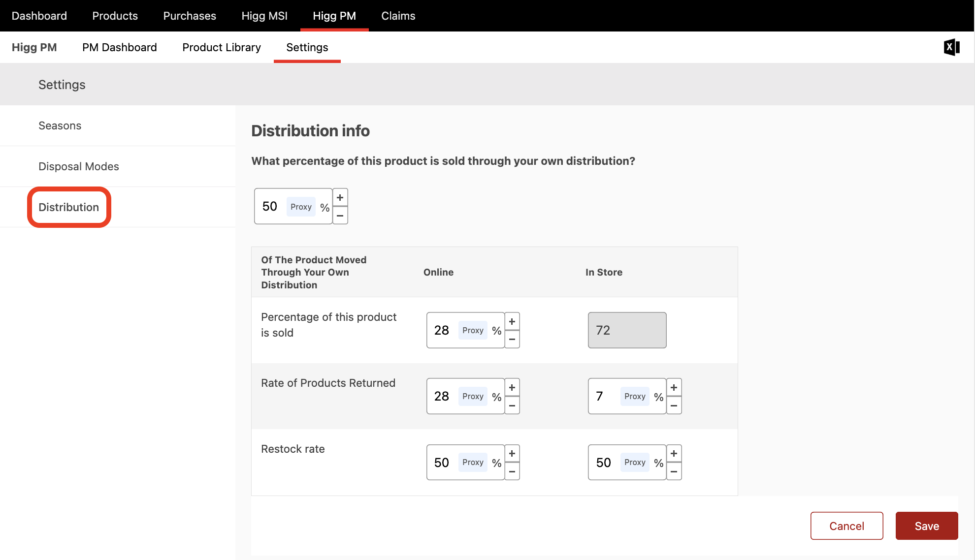This screenshot has width=975, height=560.
Task: Open the Dashboard top menu
Action: (x=39, y=16)
